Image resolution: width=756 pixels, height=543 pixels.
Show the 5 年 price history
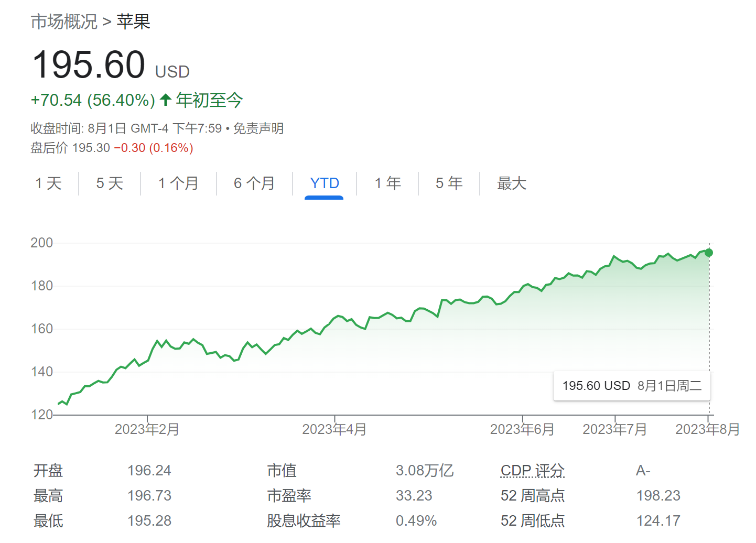449,183
